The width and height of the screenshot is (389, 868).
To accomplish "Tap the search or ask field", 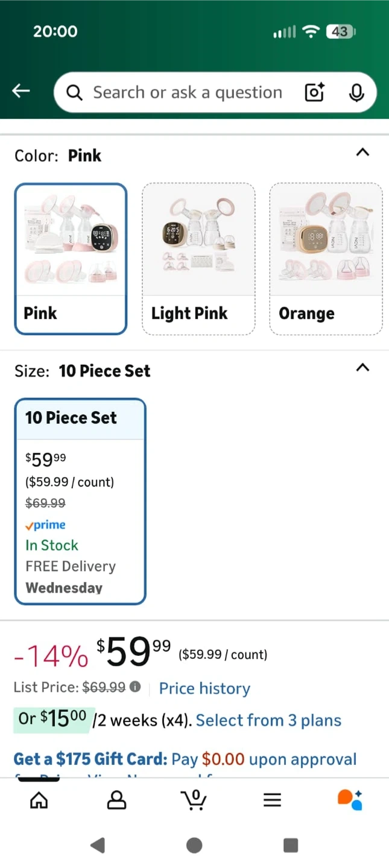I will [187, 92].
